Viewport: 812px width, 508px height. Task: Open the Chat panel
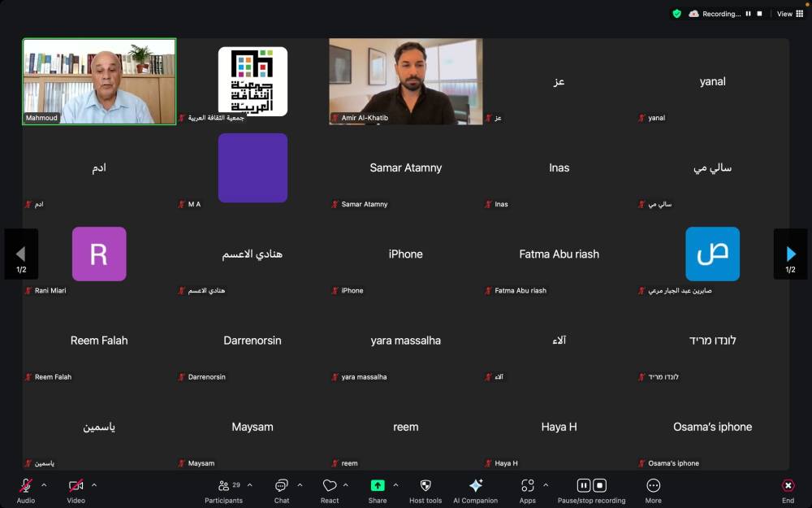(281, 486)
